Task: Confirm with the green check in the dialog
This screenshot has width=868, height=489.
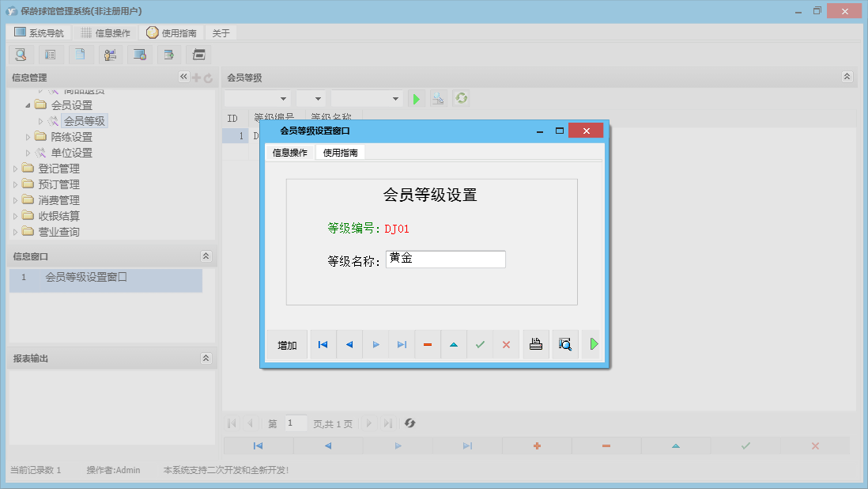Action: [x=480, y=344]
